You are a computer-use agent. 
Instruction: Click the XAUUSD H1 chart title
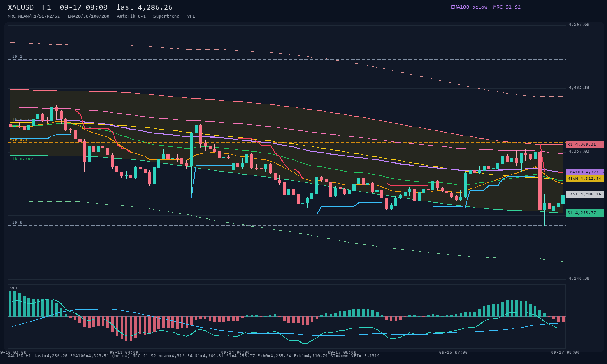(x=90, y=7)
